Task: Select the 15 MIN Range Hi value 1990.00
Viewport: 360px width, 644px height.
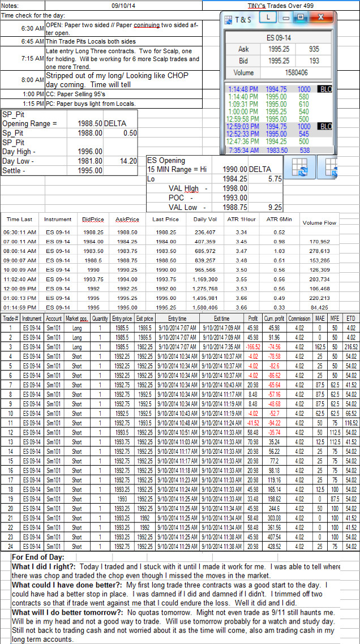Action: tap(235, 169)
